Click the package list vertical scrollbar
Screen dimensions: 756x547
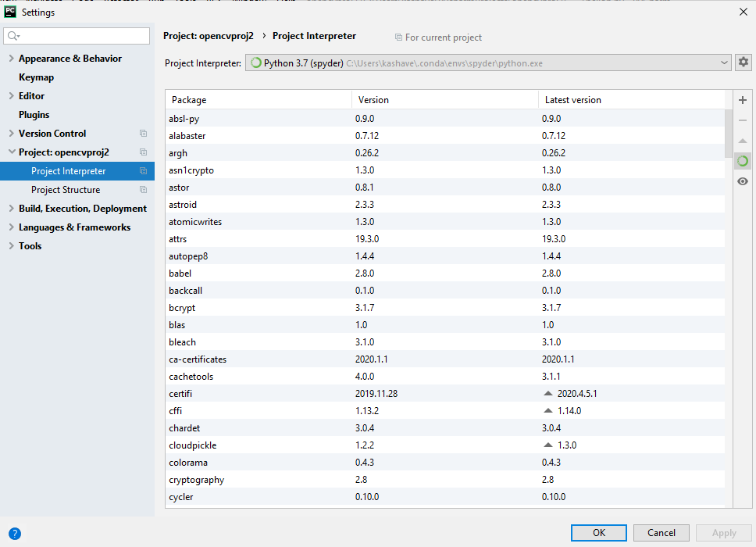[729, 133]
